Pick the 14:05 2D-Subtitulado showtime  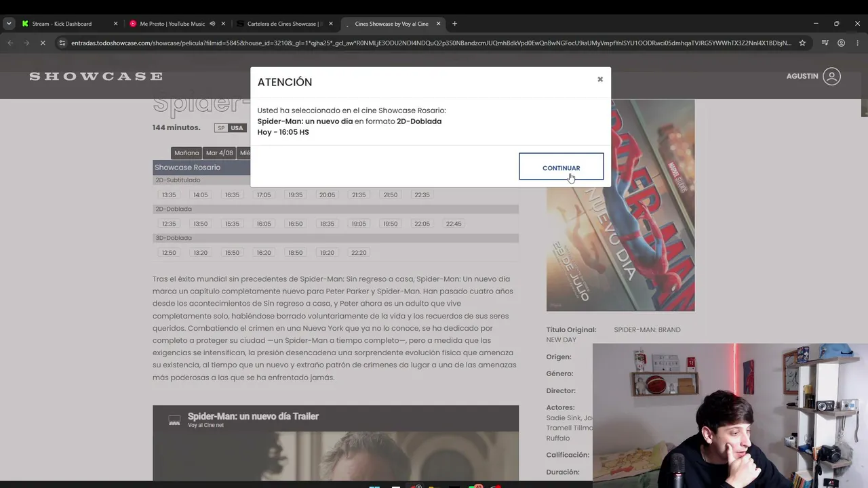(x=201, y=195)
